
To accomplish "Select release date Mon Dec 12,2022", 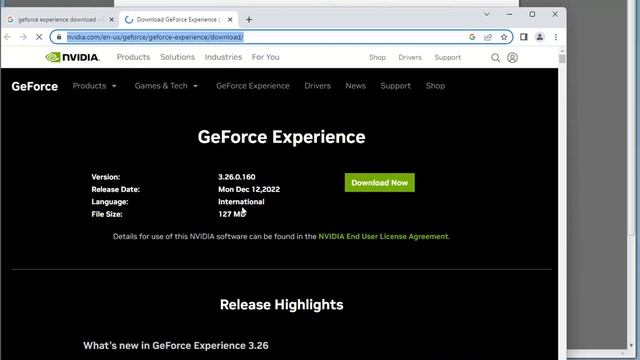I will tap(249, 189).
